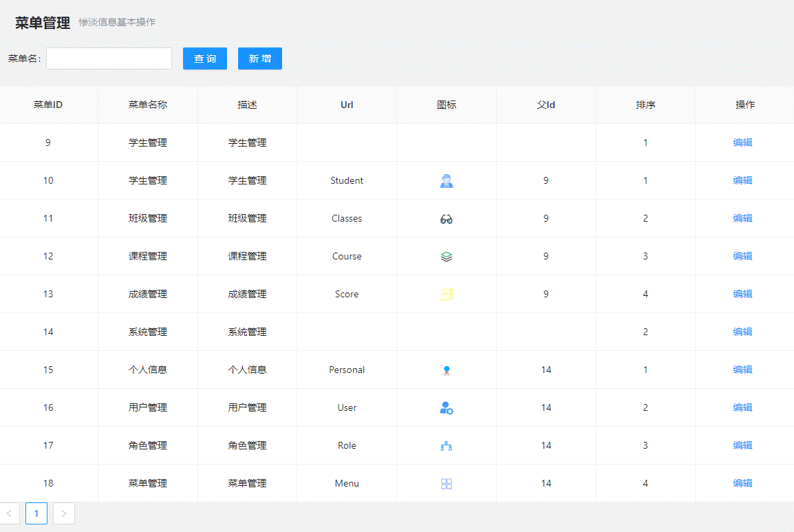Click the Role URL cell
This screenshot has height=532, width=794.
pos(347,445)
